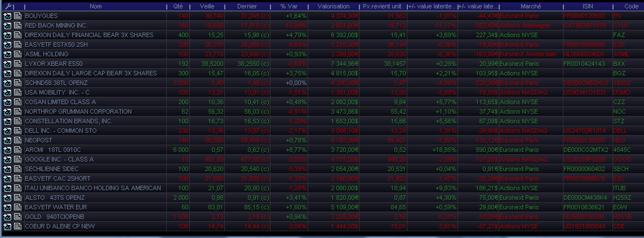
Task: Sort by the Code column header
Action: (628, 7)
